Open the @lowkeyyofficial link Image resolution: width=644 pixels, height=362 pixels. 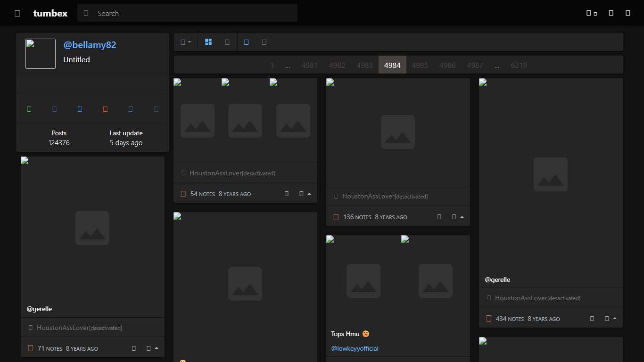(355, 348)
